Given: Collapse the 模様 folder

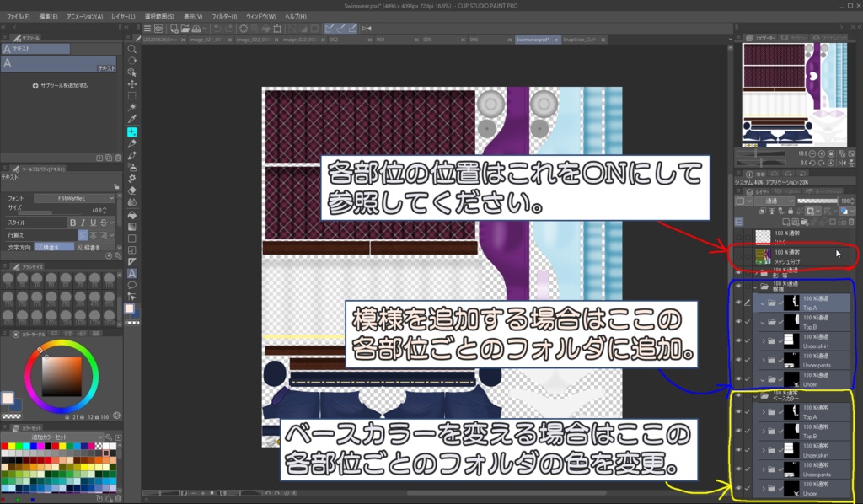Looking at the screenshot, I should click(x=756, y=287).
